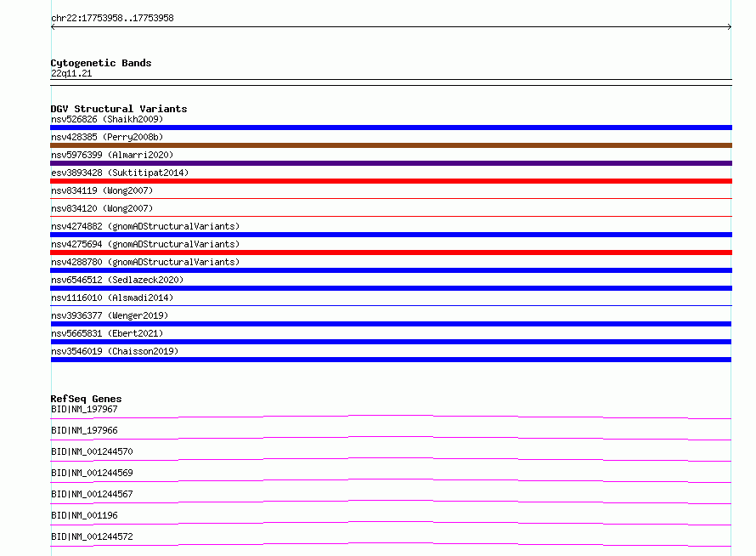Click label nsv3546019 (Chaisson2019)

[x=115, y=351]
